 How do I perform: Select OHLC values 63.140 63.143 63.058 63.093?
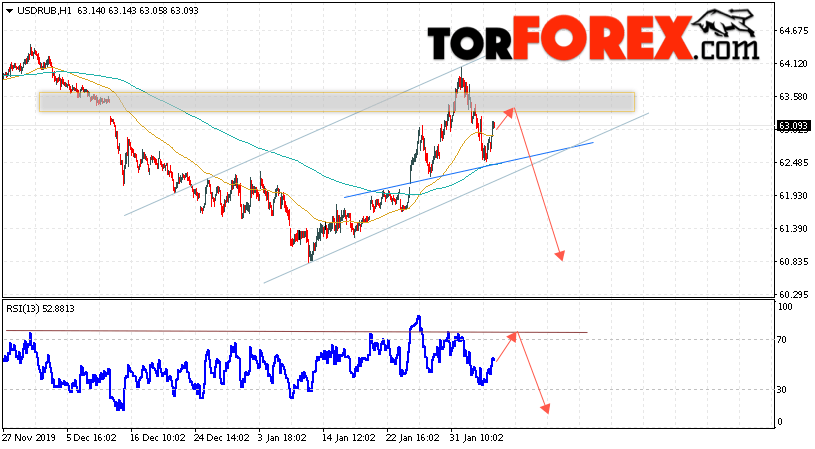click(138, 10)
